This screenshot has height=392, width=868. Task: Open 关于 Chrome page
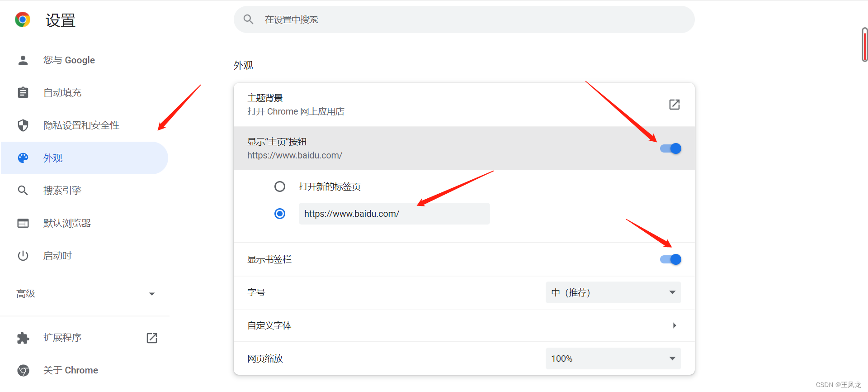point(71,370)
